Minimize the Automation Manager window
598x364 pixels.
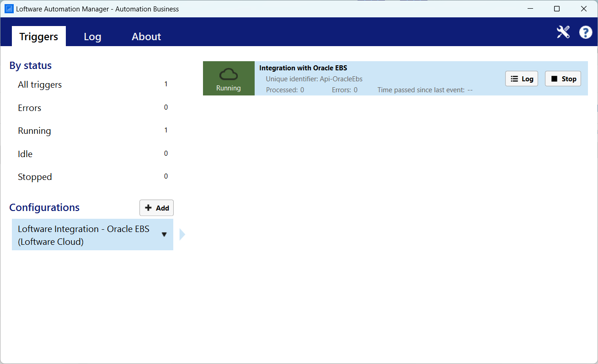point(530,9)
